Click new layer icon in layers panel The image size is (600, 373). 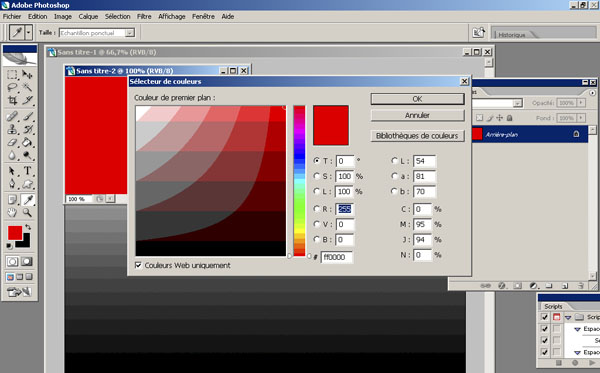click(x=565, y=285)
